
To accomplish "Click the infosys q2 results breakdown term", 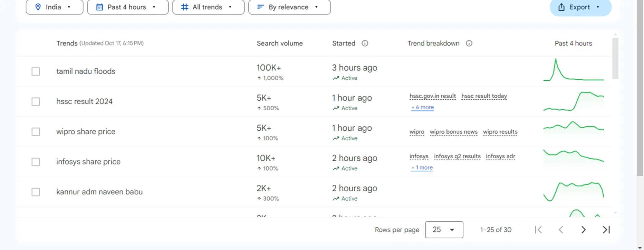I will pos(457,157).
